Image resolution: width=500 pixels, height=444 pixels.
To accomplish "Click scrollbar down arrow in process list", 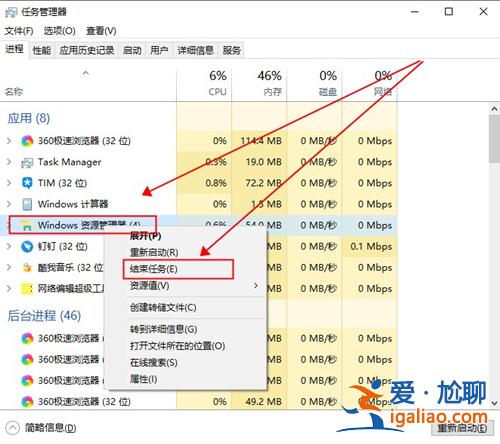I will 494,403.
